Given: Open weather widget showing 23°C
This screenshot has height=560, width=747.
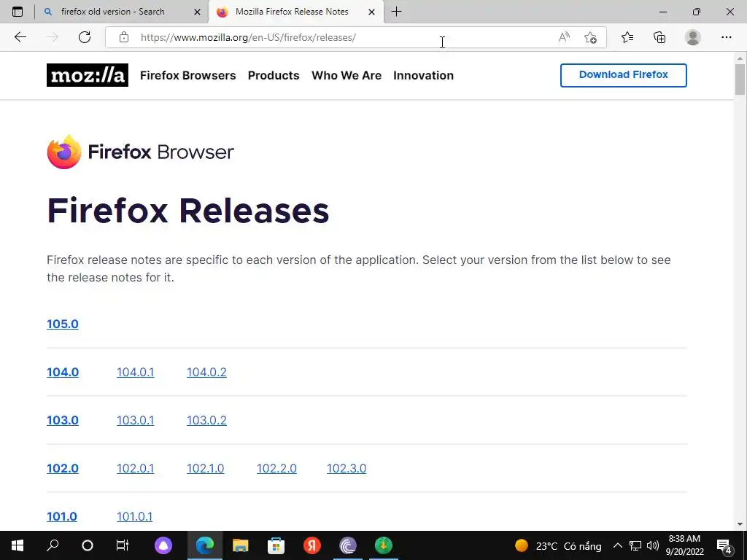Looking at the screenshot, I should [x=558, y=545].
